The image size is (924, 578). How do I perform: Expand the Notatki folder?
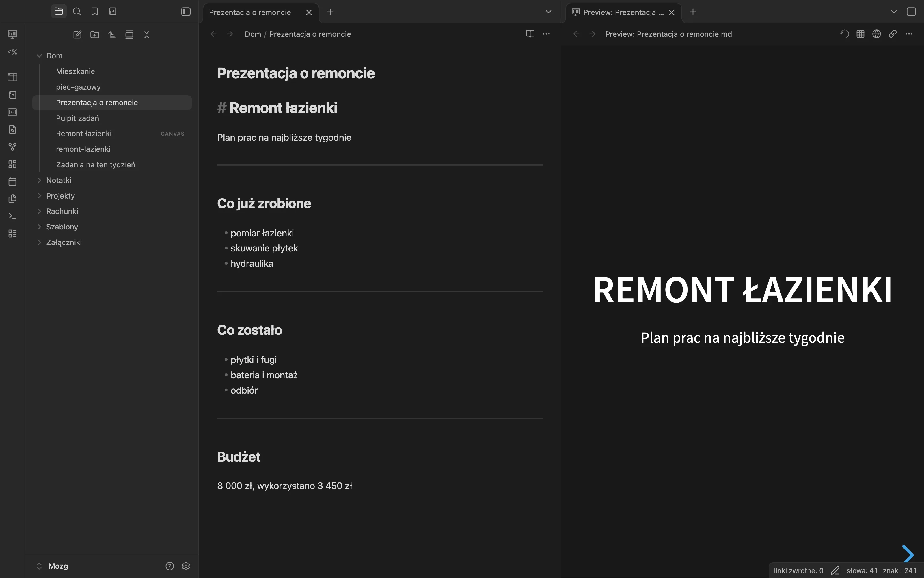pyautogui.click(x=39, y=180)
